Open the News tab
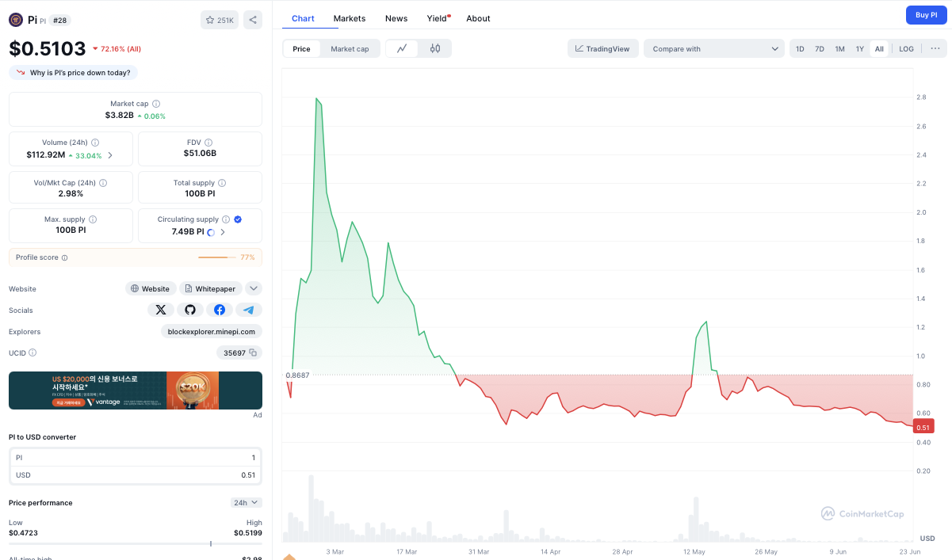The height and width of the screenshot is (560, 952). pyautogui.click(x=396, y=18)
